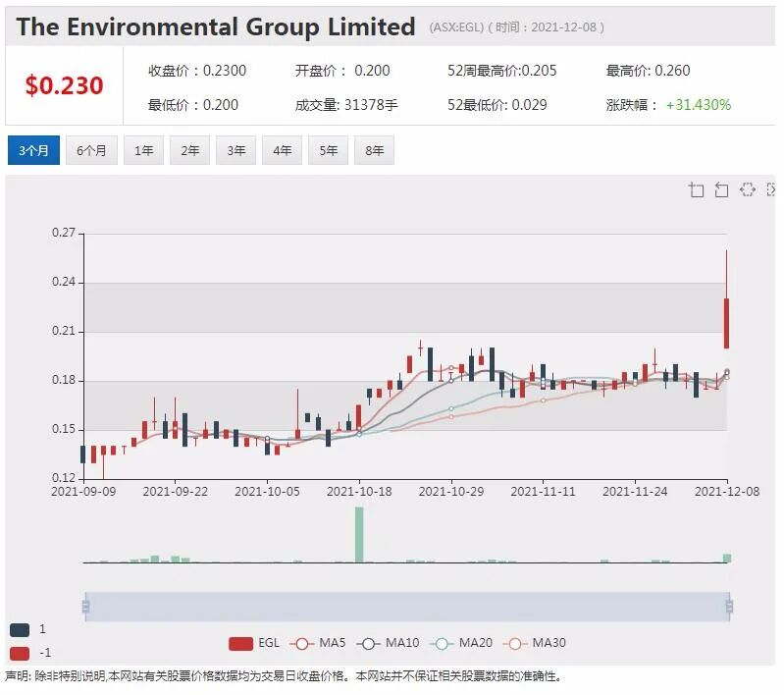
Task: Click the 最低价:0.200 value
Action: [x=193, y=105]
